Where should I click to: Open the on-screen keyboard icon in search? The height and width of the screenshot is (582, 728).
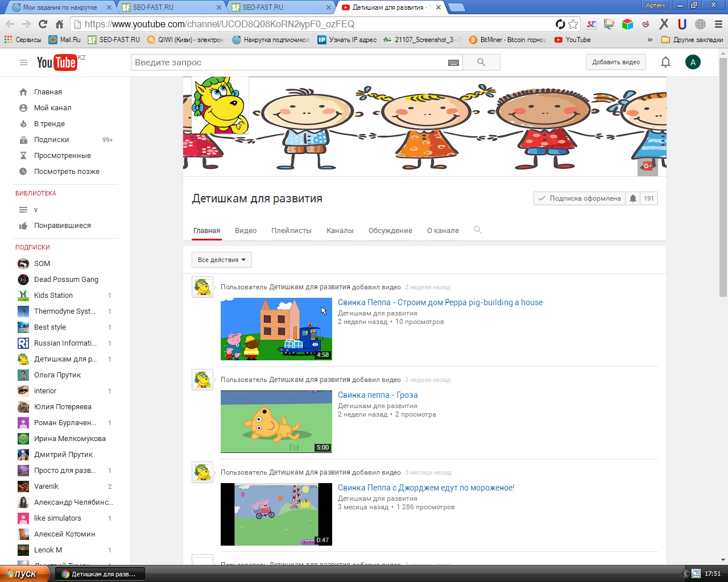tap(453, 63)
